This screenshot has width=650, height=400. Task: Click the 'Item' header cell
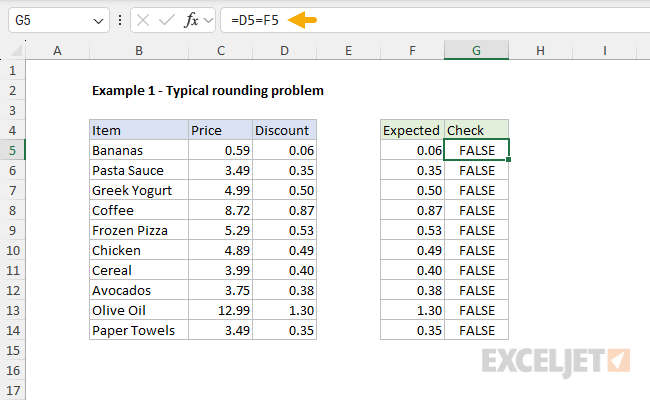pos(139,130)
